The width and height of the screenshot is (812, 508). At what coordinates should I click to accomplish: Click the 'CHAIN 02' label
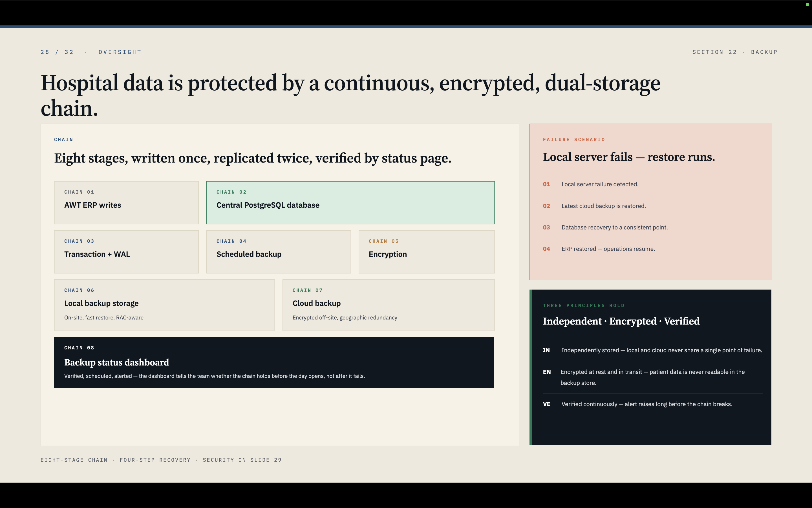pyautogui.click(x=231, y=192)
